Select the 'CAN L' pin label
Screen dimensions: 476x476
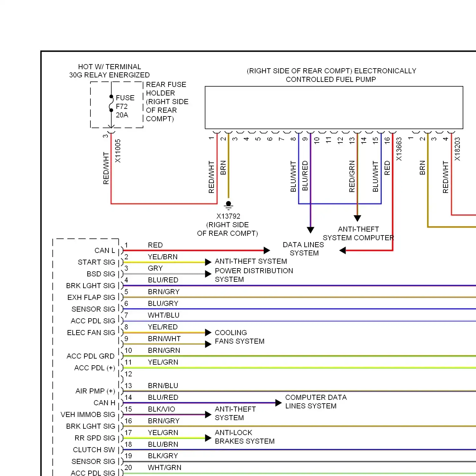tap(105, 250)
